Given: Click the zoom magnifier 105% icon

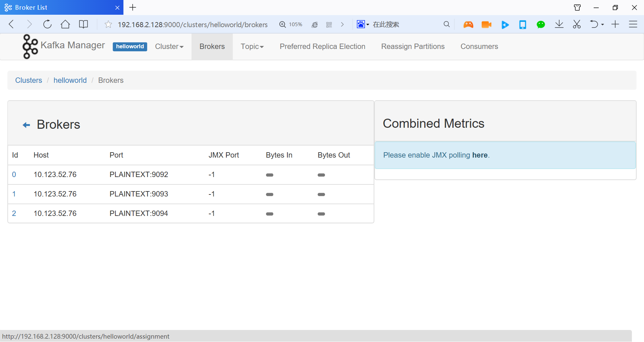Looking at the screenshot, I should click(x=282, y=24).
